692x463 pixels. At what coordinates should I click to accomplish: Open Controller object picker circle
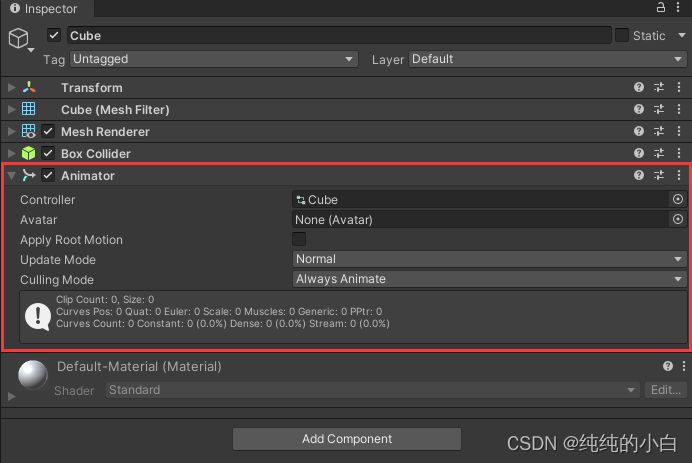click(x=678, y=199)
